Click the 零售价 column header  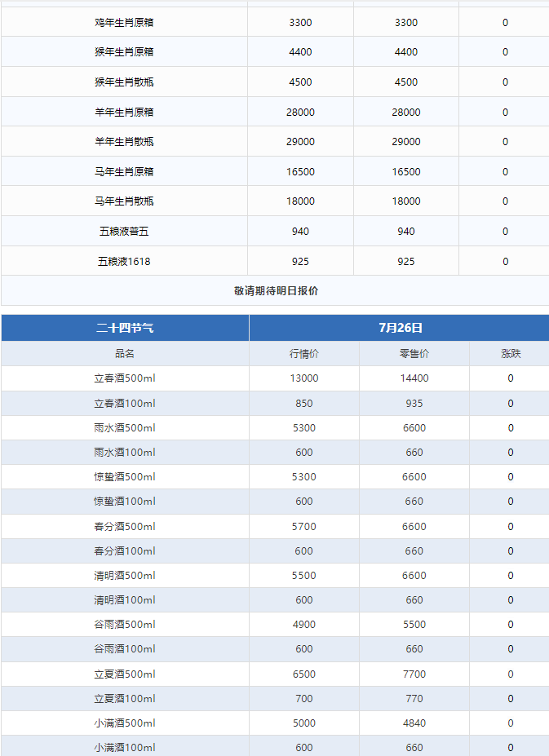click(x=414, y=353)
